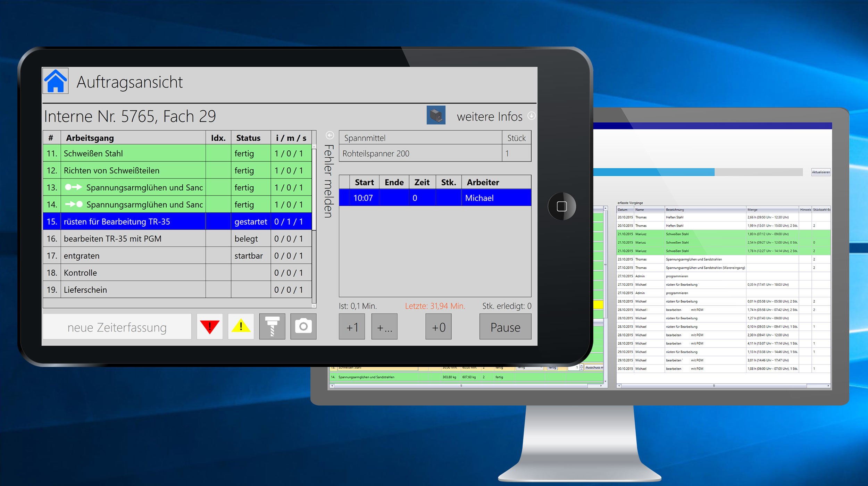Tap the camera photo icon
The width and height of the screenshot is (868, 486).
tap(303, 326)
